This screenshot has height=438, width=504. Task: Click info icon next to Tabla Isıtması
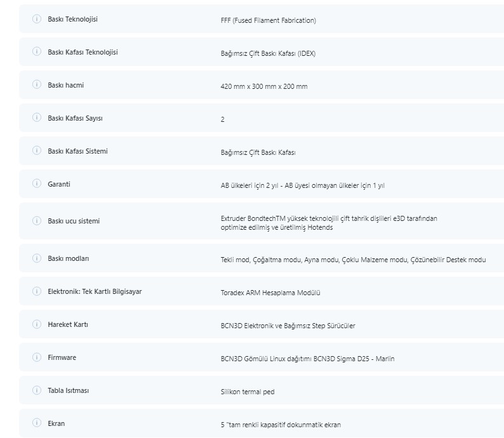point(36,390)
